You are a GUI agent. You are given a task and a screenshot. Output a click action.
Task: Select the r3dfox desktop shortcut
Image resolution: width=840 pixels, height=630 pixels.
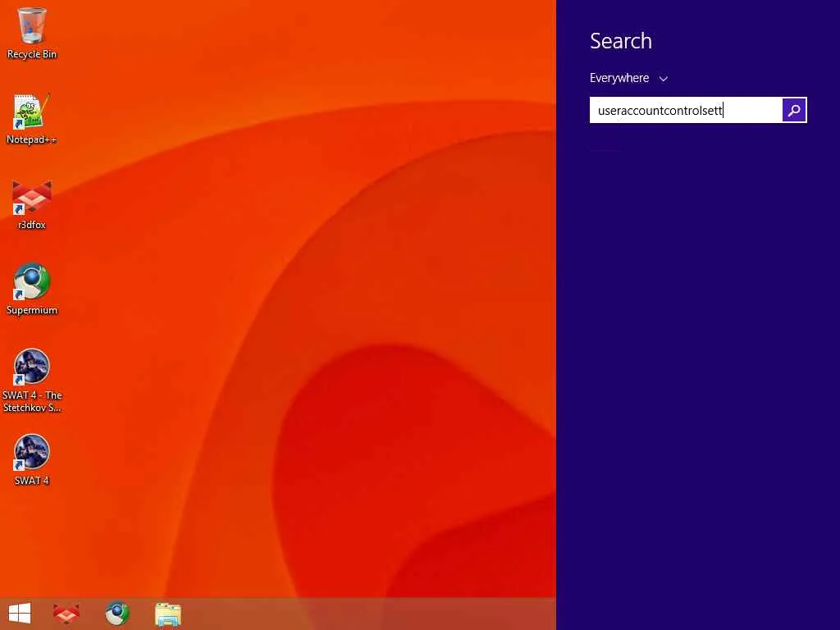coord(32,204)
